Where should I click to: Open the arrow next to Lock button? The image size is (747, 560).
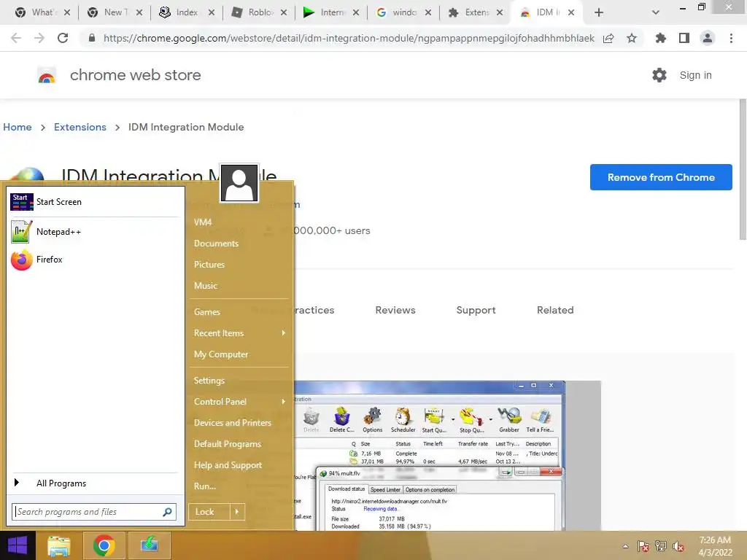coord(237,512)
